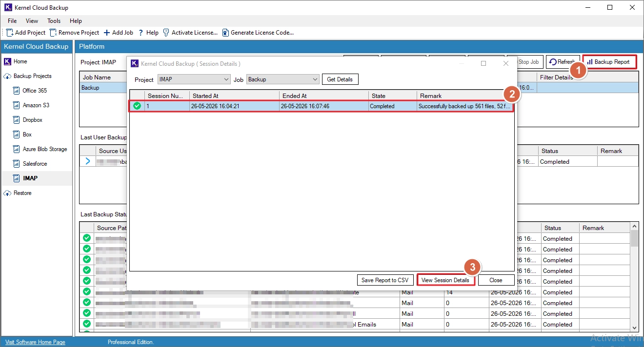Maximize the Session Details dialog

[483, 63]
